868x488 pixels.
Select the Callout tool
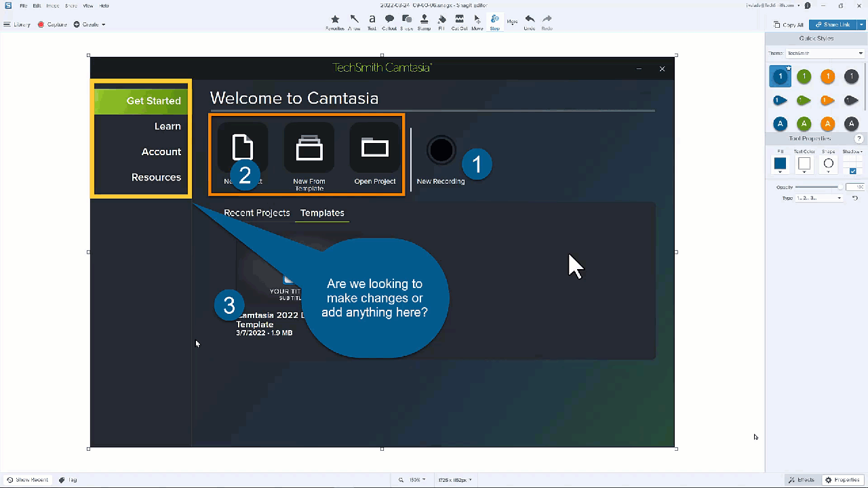389,22
